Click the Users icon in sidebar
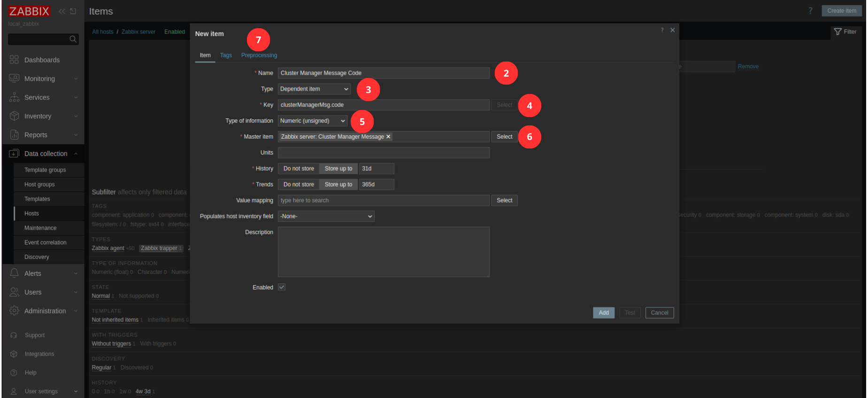Screen dimensions: 868x398 tap(14, 292)
